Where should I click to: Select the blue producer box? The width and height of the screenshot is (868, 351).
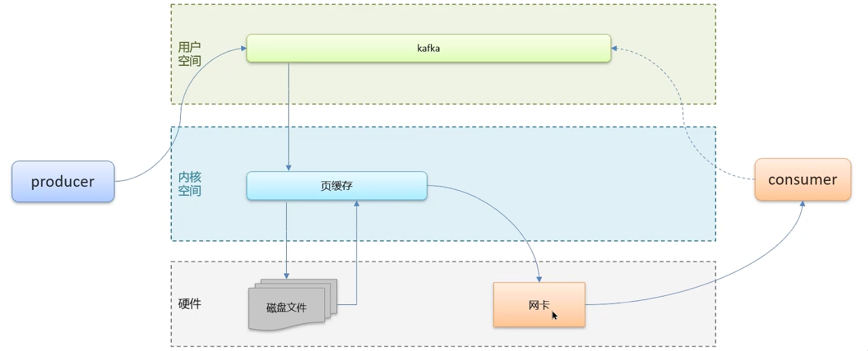click(x=63, y=181)
